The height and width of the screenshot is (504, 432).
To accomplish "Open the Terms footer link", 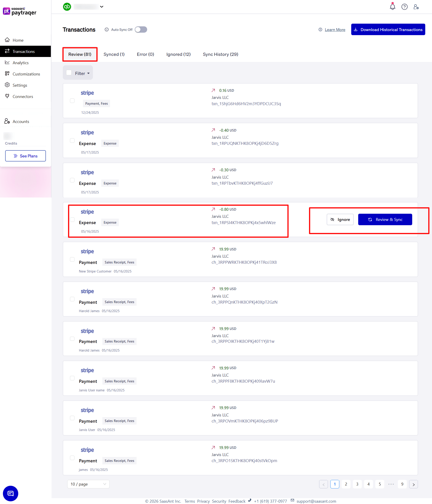I will [x=189, y=501].
